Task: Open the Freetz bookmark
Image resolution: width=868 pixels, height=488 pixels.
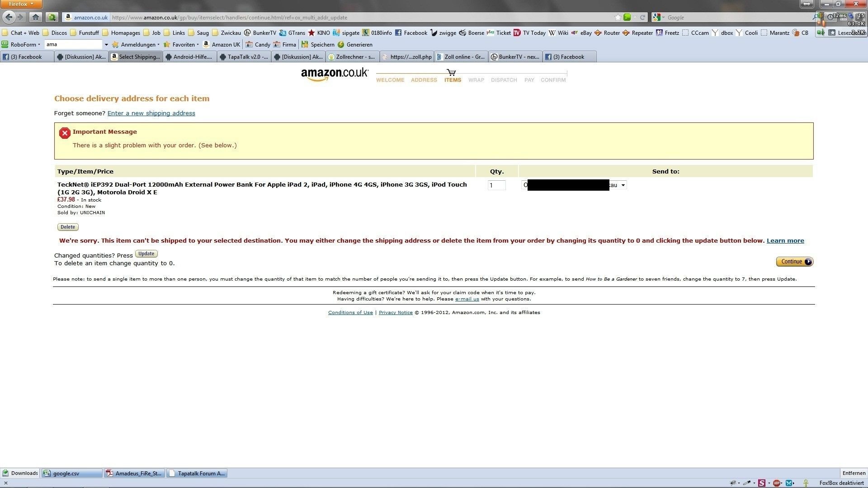Action: coord(667,33)
